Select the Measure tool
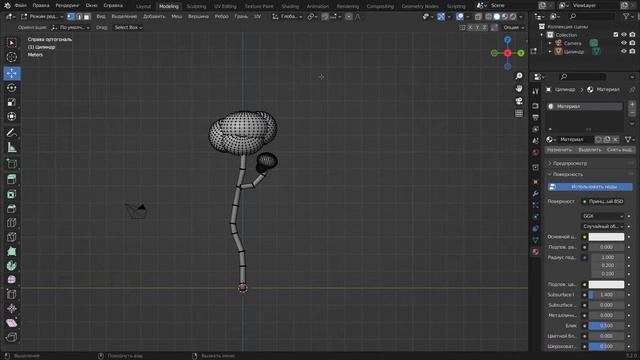Screen dimensions: 640x360 (11, 147)
